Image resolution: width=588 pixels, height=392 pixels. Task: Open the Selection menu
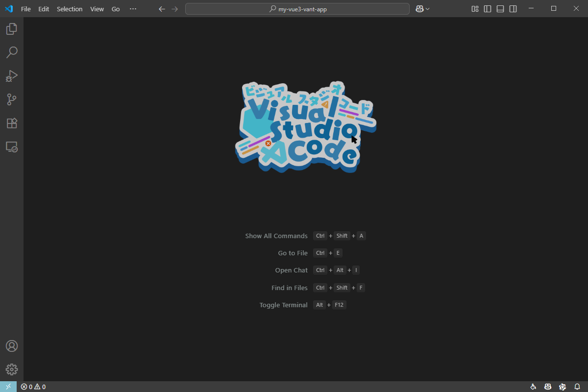[x=70, y=9]
